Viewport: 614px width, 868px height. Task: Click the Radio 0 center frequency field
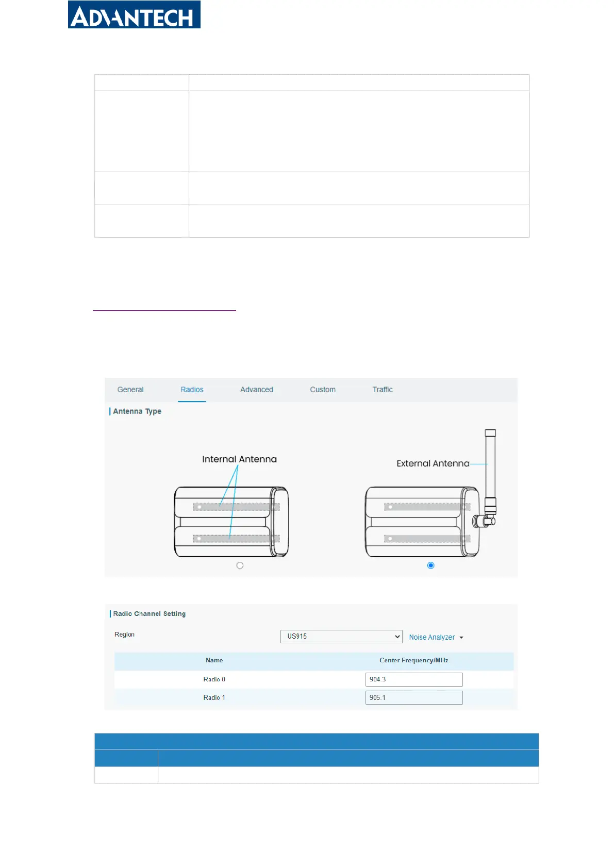(413, 679)
